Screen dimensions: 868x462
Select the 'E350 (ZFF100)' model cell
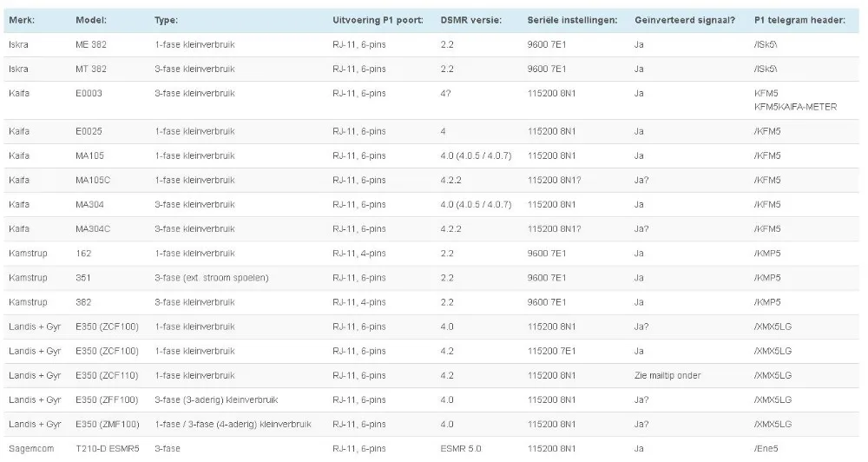pyautogui.click(x=108, y=400)
